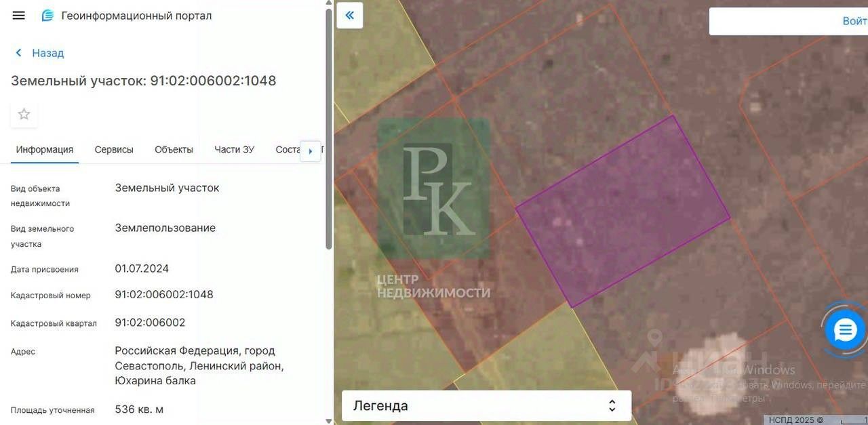
Task: Select the Части ЗУ tab
Action: 234,150
